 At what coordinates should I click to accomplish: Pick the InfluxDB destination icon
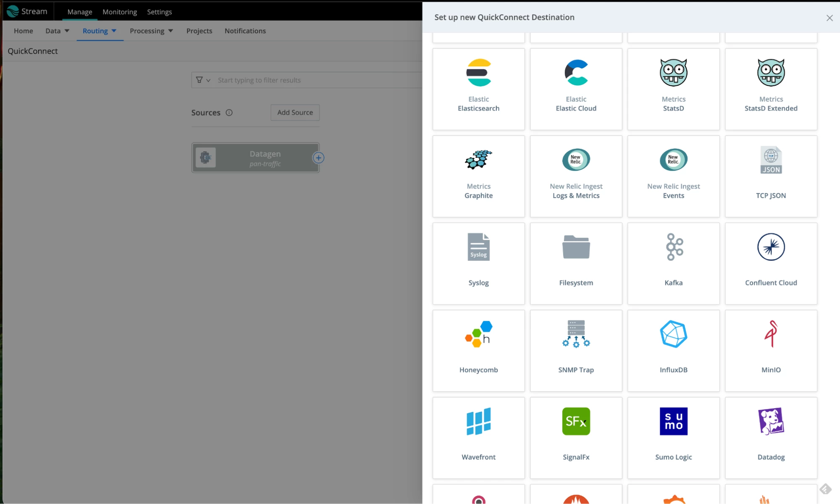point(674,334)
